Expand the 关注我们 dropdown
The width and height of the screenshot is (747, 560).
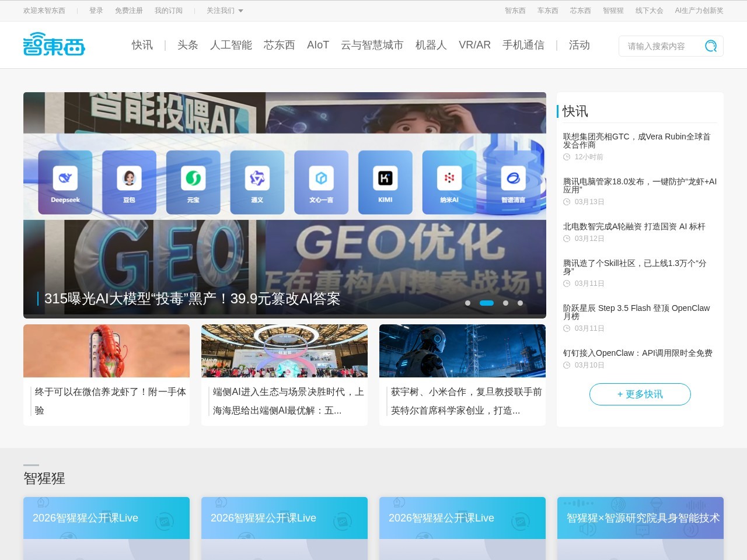[x=225, y=10]
